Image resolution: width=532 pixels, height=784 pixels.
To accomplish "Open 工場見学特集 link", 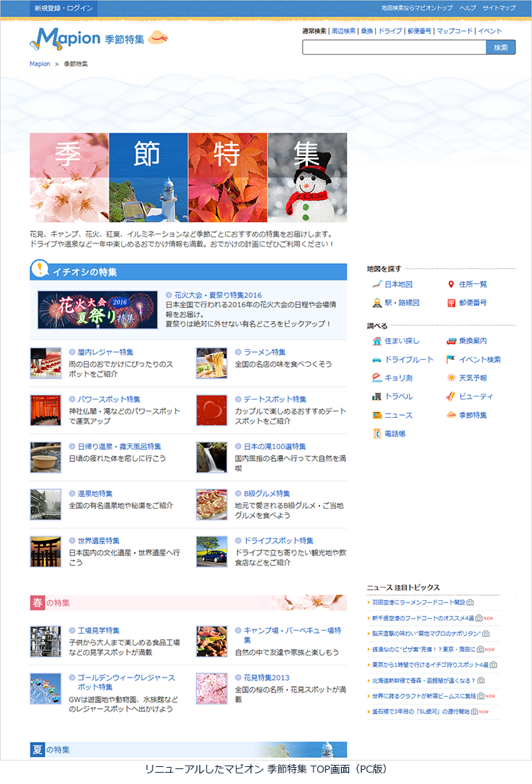I will point(99,631).
